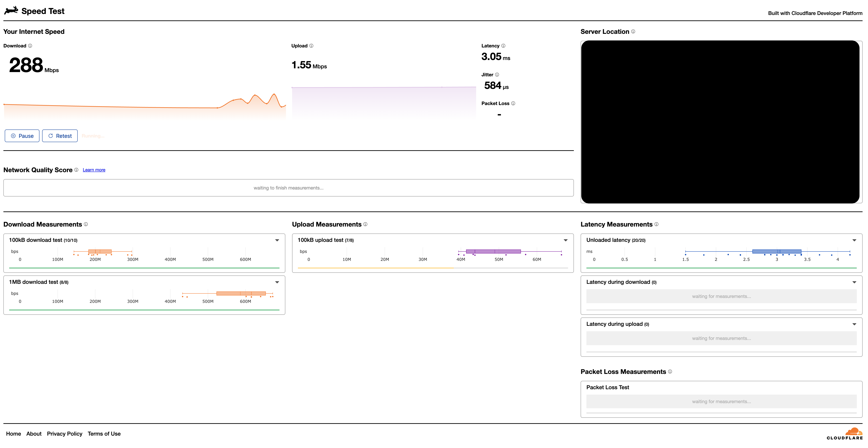The height and width of the screenshot is (448, 868).
Task: Open the Latency Measurements info icon
Action: tap(656, 224)
